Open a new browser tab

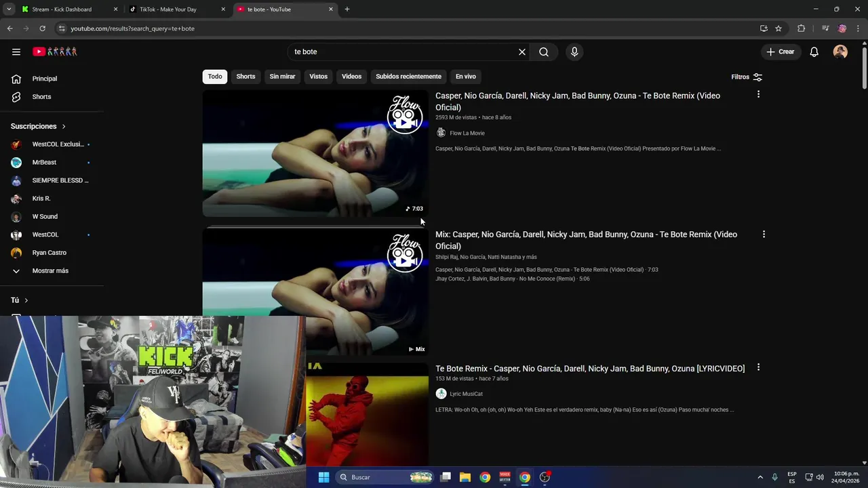point(347,9)
